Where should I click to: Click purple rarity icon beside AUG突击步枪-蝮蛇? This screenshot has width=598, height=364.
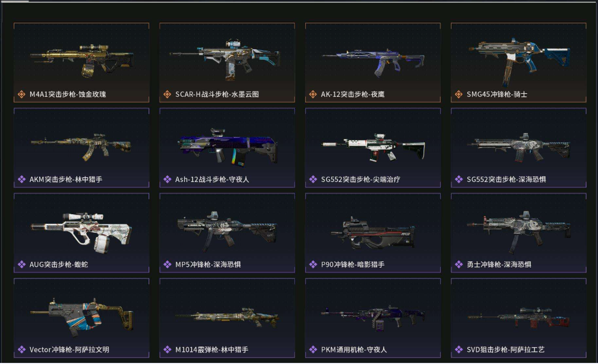click(21, 264)
